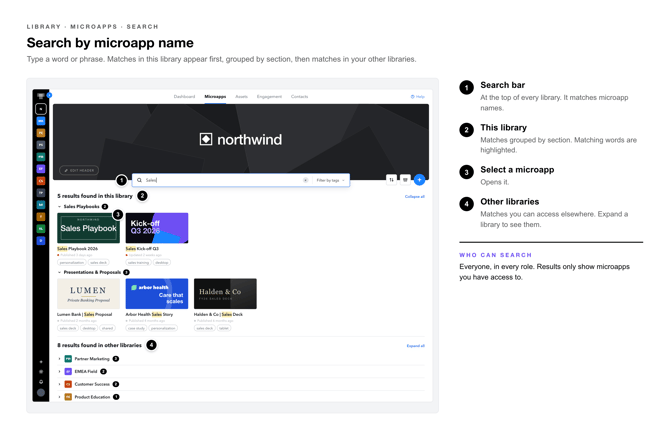The image size is (670, 430).
Task: Select the Microapps tab
Action: pos(215,97)
